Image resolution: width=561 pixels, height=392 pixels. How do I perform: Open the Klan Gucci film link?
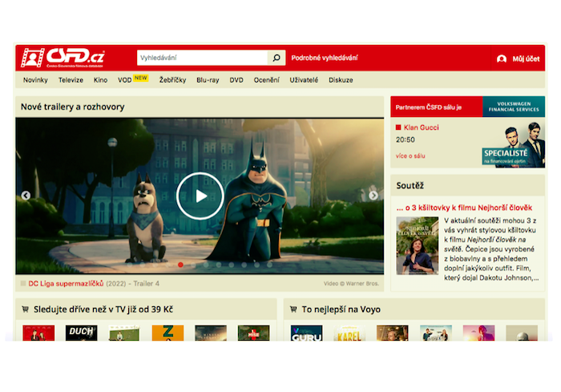point(421,127)
